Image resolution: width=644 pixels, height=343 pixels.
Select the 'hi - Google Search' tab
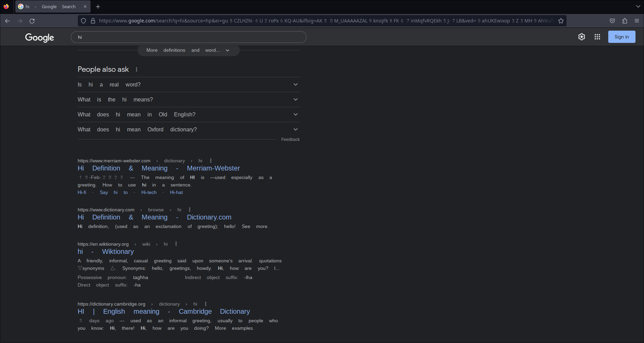(x=53, y=6)
